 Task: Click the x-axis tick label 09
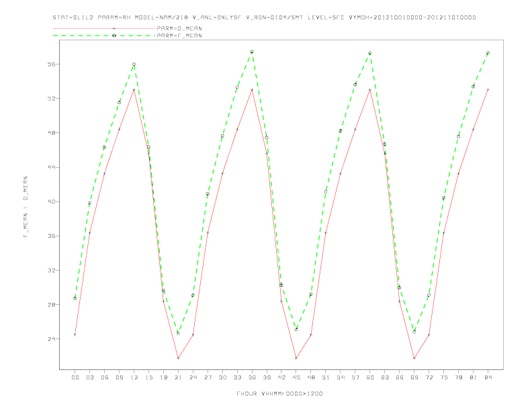click(119, 377)
